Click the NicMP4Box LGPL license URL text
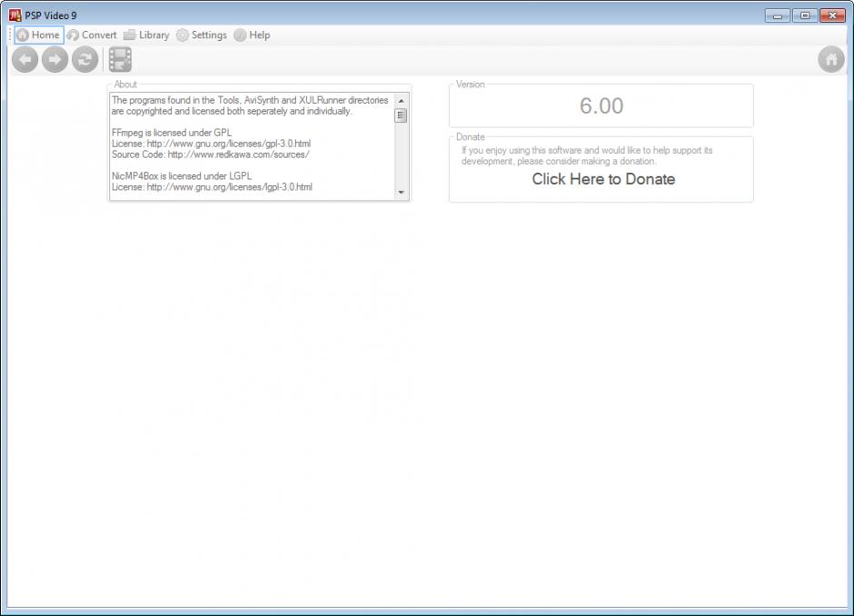 tap(229, 187)
